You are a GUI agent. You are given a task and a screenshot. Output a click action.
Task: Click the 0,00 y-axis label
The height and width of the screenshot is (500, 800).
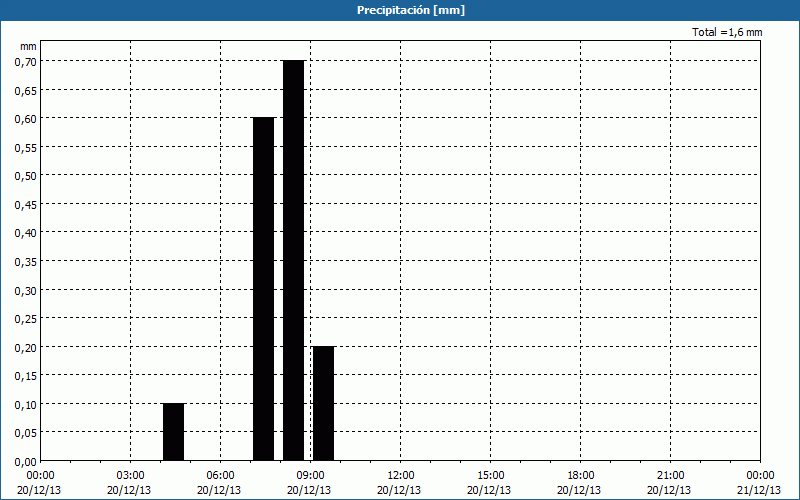tap(26, 462)
